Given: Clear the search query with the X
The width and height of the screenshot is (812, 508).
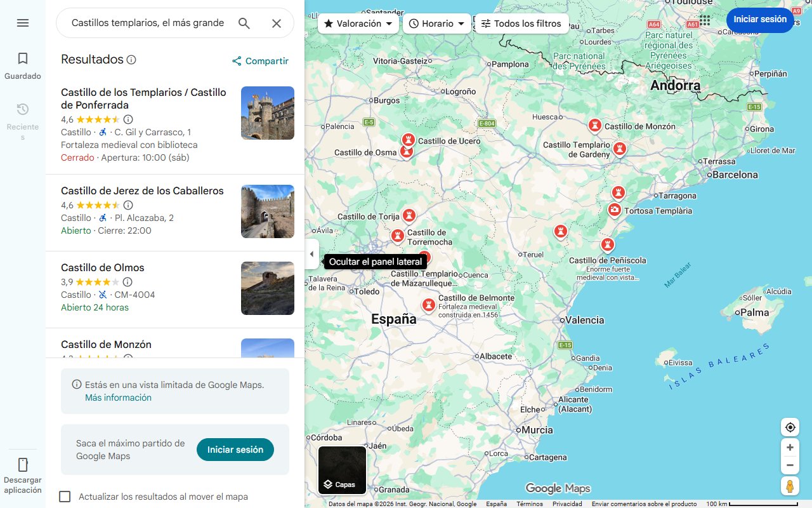Looking at the screenshot, I should (277, 23).
